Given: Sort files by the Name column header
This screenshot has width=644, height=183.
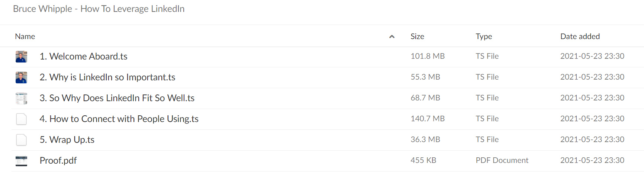Looking at the screenshot, I should 25,36.
